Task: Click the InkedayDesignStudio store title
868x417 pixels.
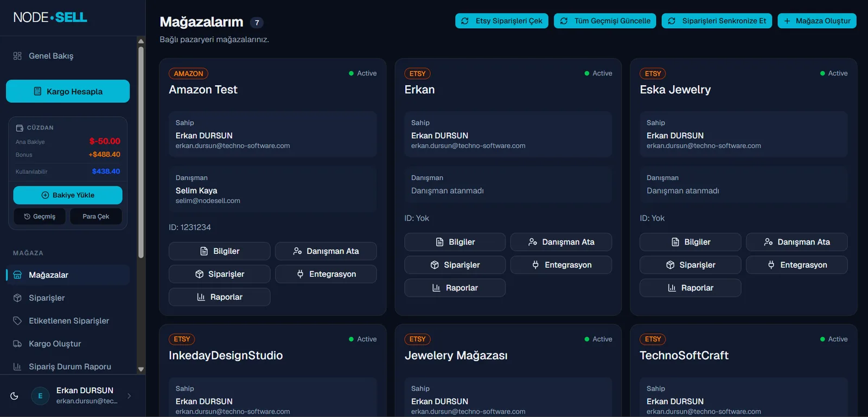Action: pyautogui.click(x=226, y=355)
